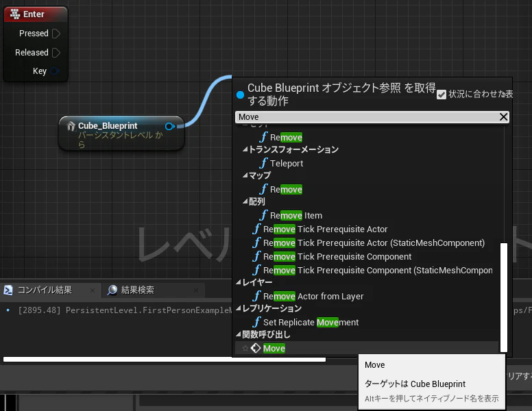Choose Set Replicate Movement function
The image size is (532, 411).
pyautogui.click(x=311, y=323)
